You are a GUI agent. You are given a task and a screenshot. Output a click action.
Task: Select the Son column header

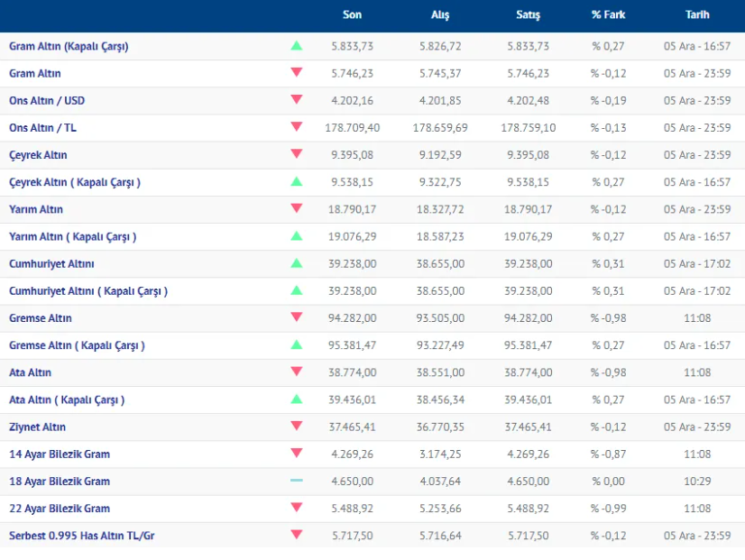coord(352,15)
